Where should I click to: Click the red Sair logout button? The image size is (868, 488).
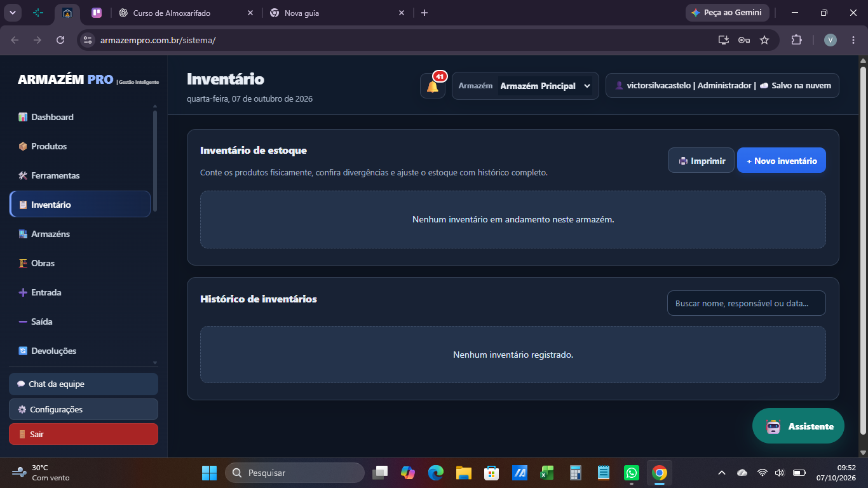tap(83, 434)
